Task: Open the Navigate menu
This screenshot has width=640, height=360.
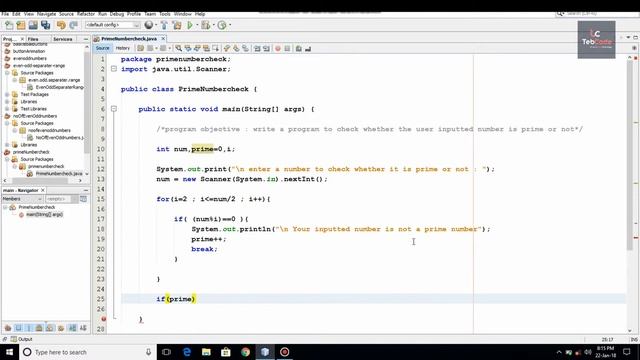Action: 47,14
